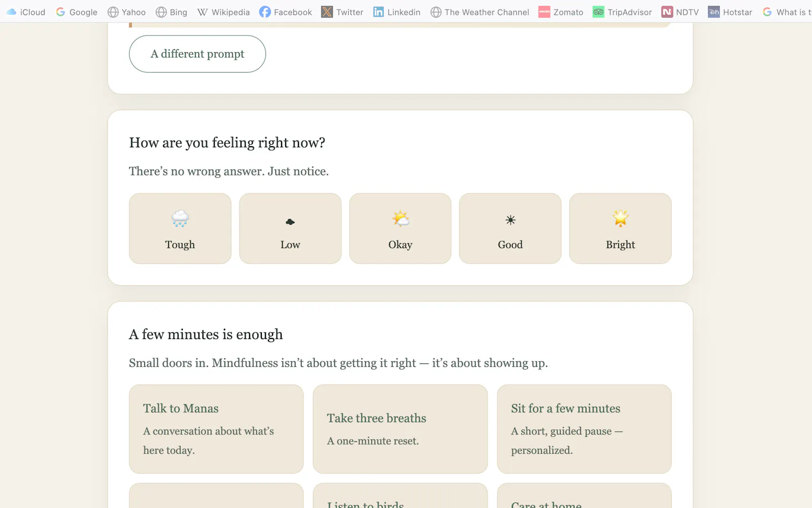Viewport: 812px width, 508px height.
Task: Click 'A short, guided pause — personalized.' text
Action: [x=567, y=441]
